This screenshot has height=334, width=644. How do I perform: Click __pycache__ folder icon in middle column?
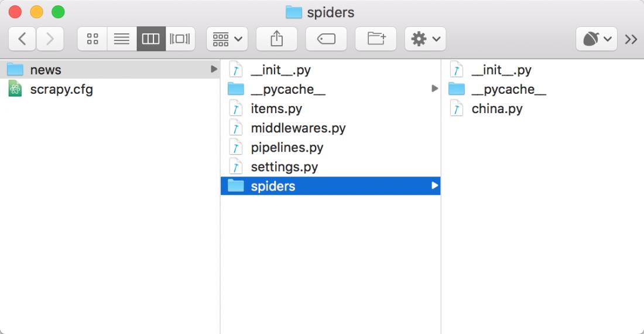236,88
